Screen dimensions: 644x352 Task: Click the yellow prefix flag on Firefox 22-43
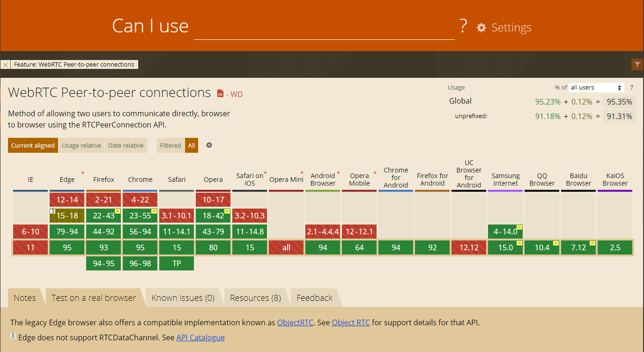pos(118,211)
